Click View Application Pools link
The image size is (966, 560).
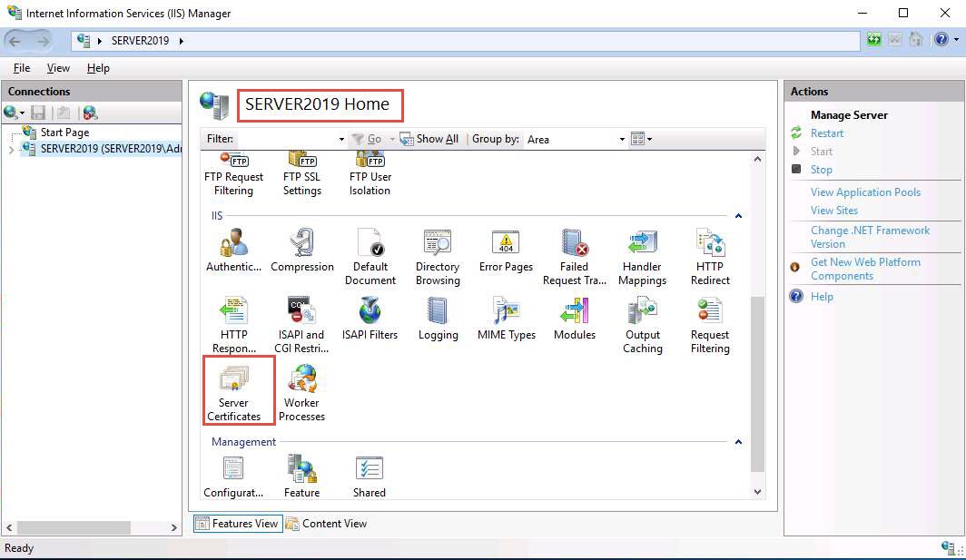pyautogui.click(x=865, y=192)
